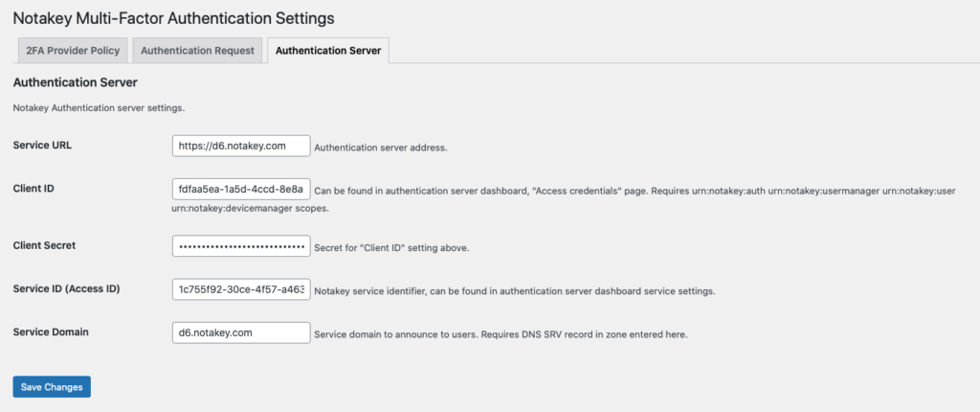Edit the Service ID (Access ID) field

pyautogui.click(x=241, y=290)
